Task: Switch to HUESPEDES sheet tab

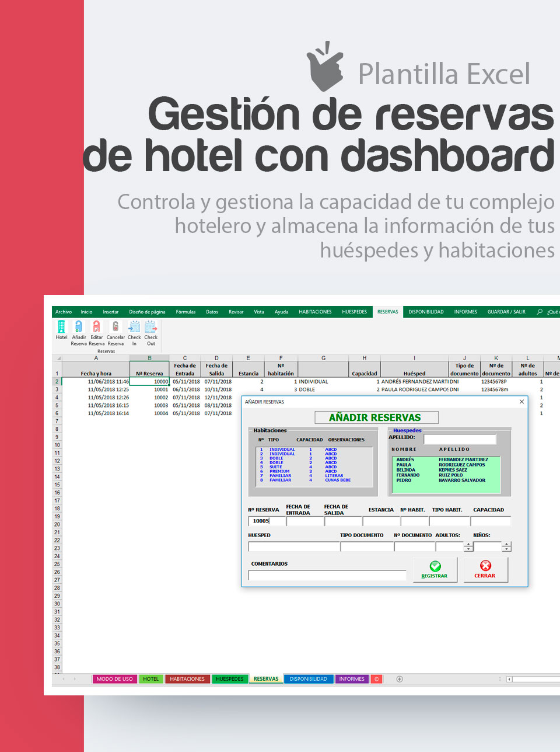Action: pos(230,679)
